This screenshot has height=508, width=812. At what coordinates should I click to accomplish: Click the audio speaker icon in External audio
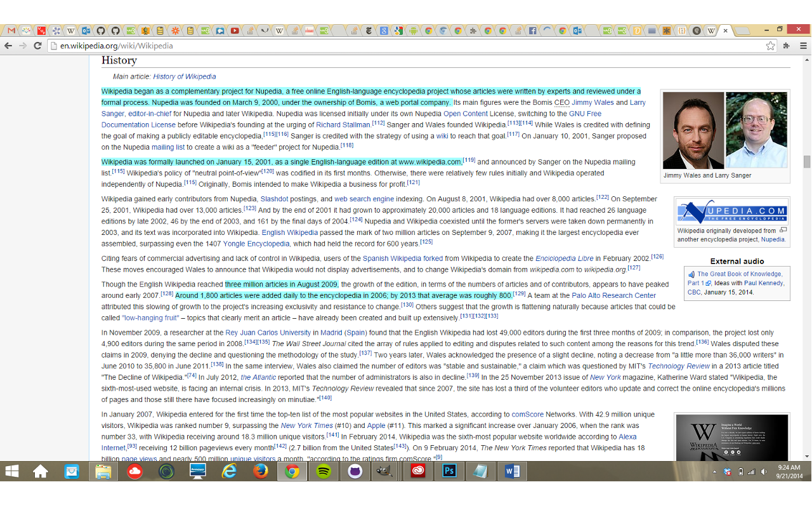[x=691, y=274]
